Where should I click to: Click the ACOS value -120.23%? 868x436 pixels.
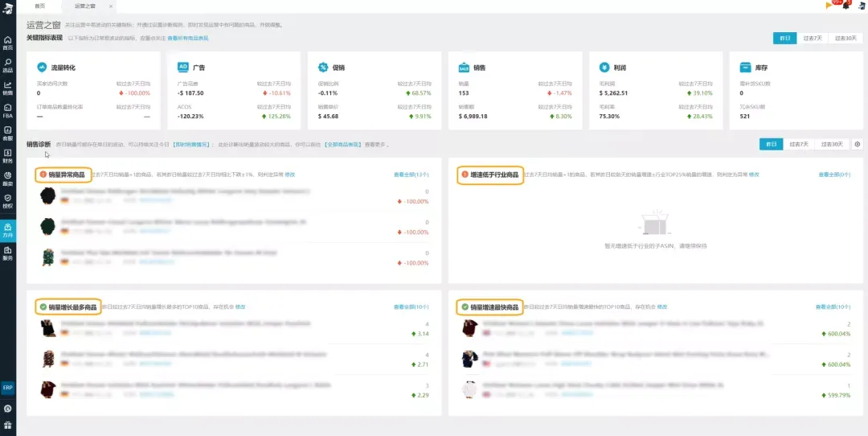[190, 117]
